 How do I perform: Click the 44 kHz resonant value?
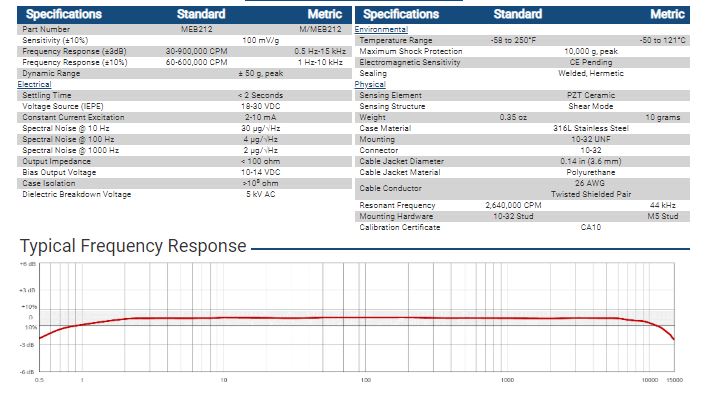click(x=662, y=205)
